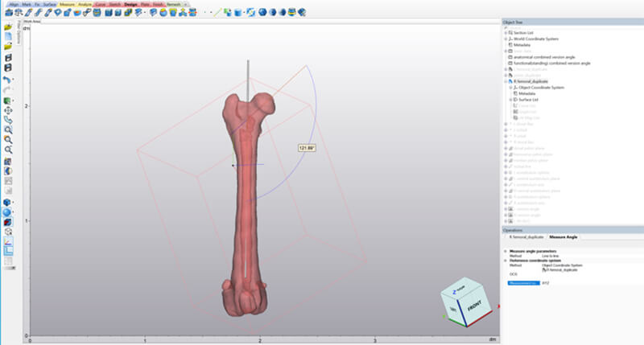This screenshot has width=644, height=345.
Task: Expand the Section List node
Action: pos(506,33)
